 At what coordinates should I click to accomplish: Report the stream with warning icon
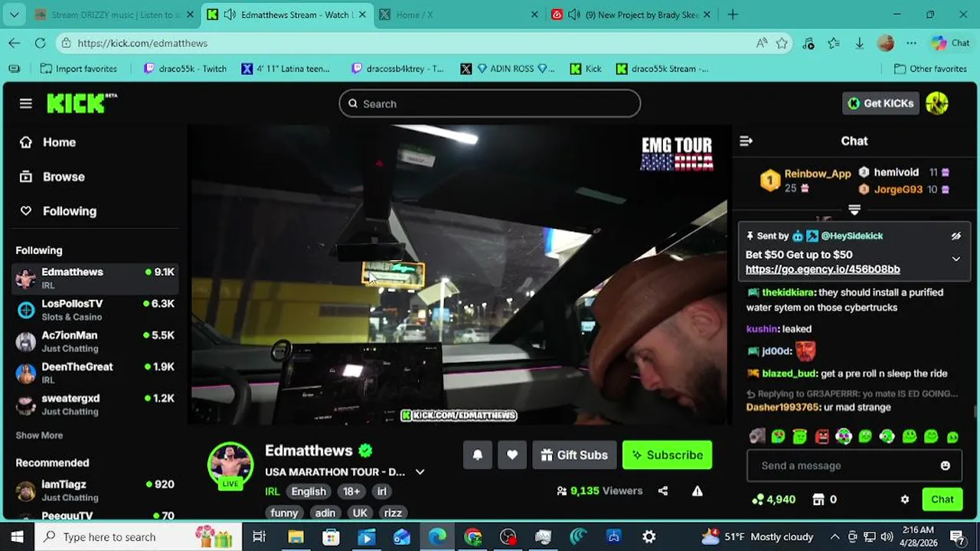pos(697,491)
